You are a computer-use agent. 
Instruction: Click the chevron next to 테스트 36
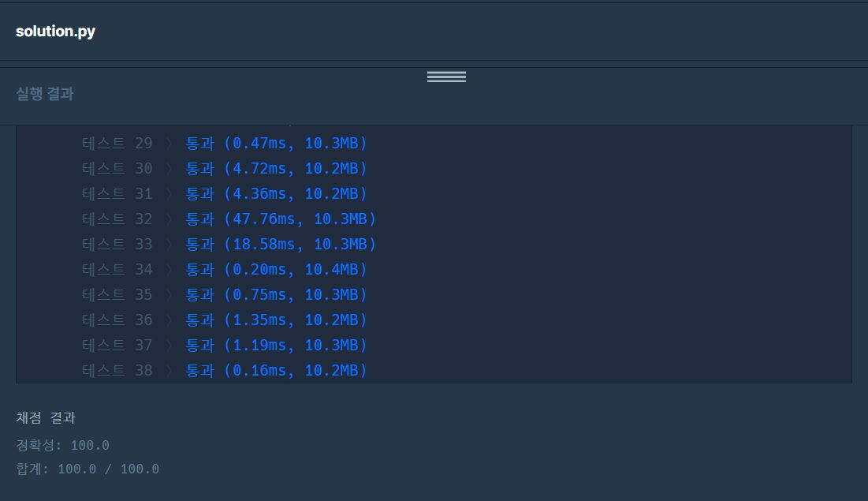click(x=170, y=320)
